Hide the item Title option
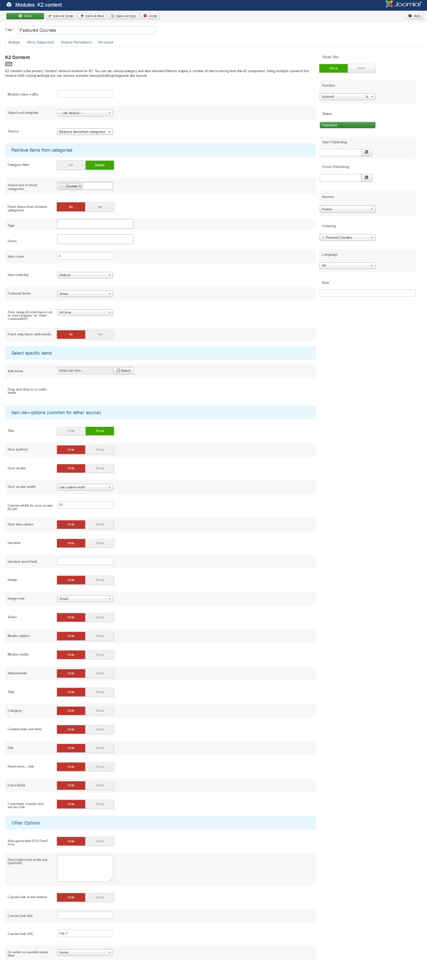This screenshot has height=980, width=427. point(71,431)
